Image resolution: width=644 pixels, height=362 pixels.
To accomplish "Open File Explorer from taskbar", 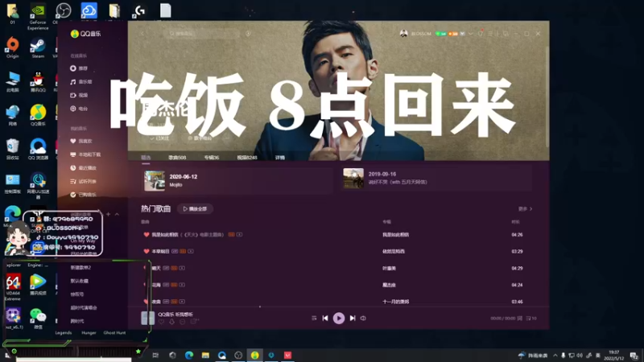I will click(205, 355).
